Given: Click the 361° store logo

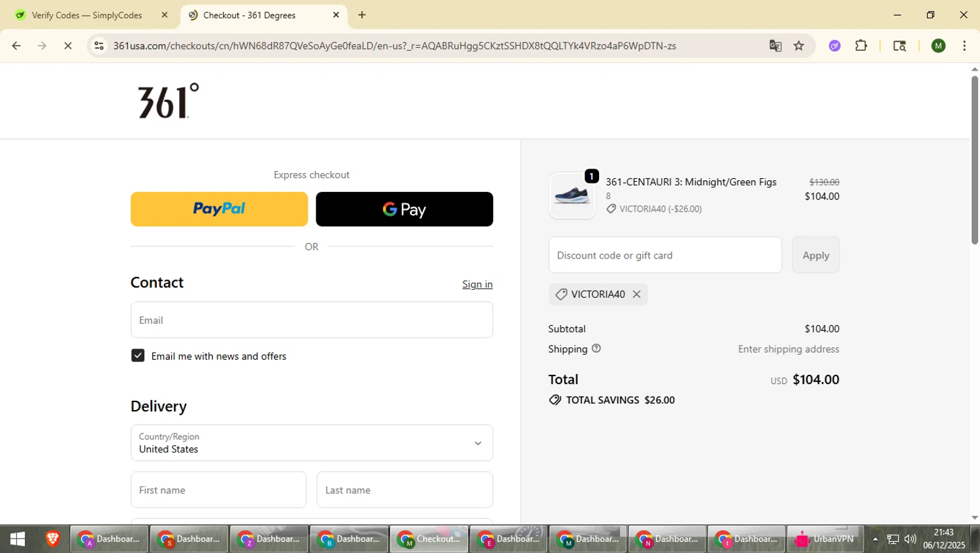Looking at the screenshot, I should (168, 101).
